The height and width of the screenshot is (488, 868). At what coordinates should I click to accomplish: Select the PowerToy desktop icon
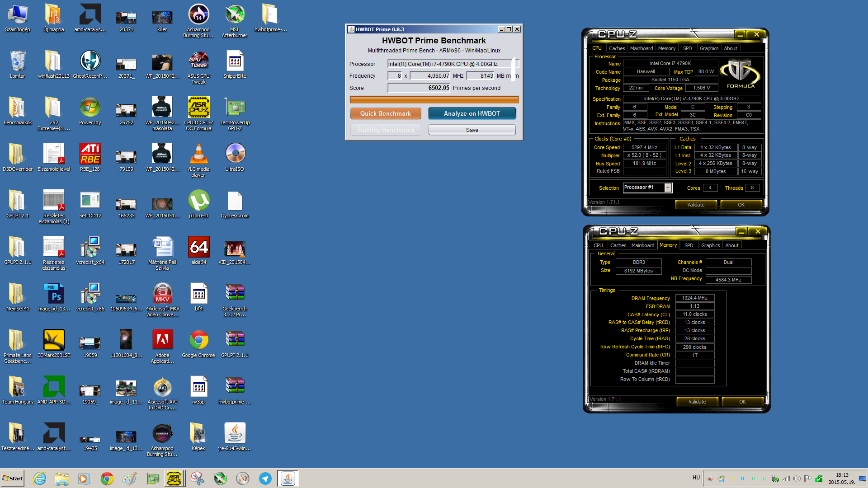pos(90,111)
